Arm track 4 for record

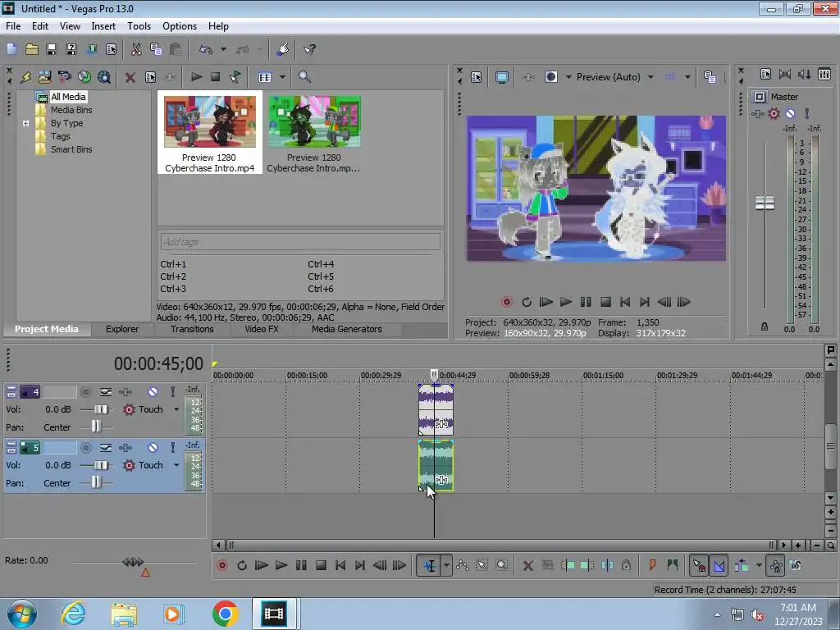pos(85,392)
